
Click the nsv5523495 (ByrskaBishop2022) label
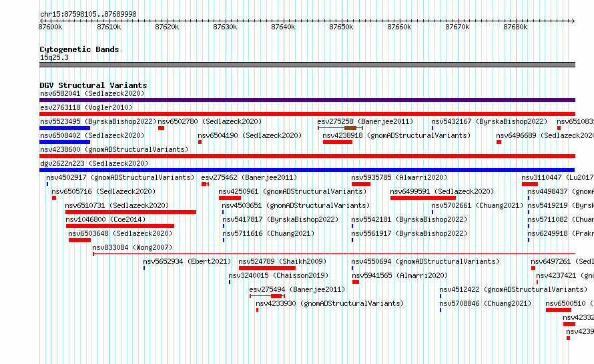pyautogui.click(x=98, y=121)
